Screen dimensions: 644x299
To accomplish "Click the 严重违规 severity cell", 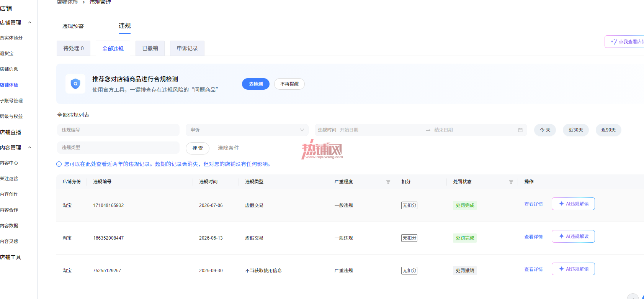I will click(x=343, y=271).
